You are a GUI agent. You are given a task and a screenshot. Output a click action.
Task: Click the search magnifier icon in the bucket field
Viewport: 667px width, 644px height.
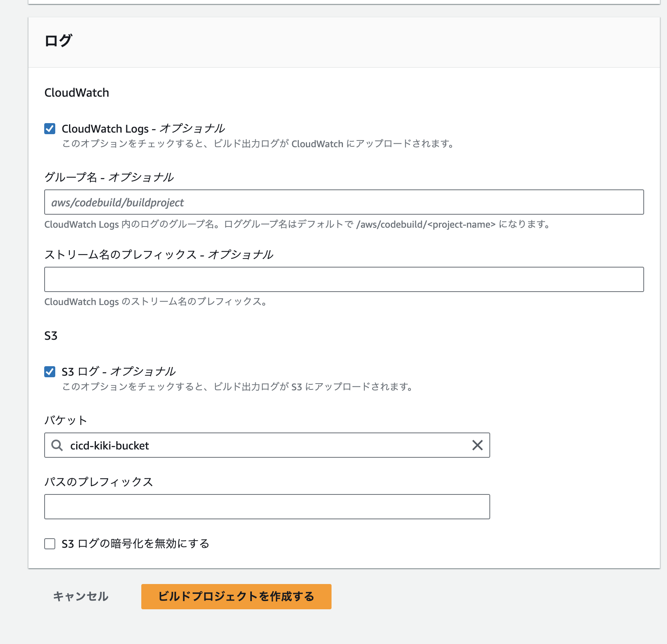(58, 445)
